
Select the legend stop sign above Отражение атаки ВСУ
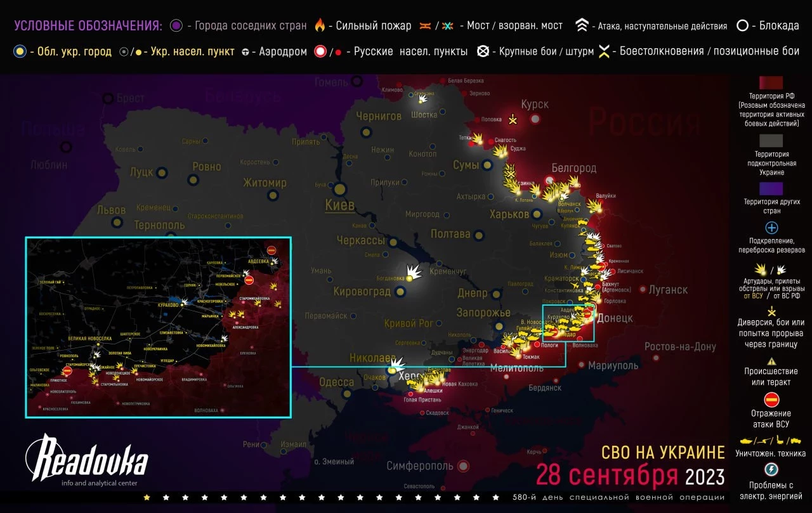771,400
